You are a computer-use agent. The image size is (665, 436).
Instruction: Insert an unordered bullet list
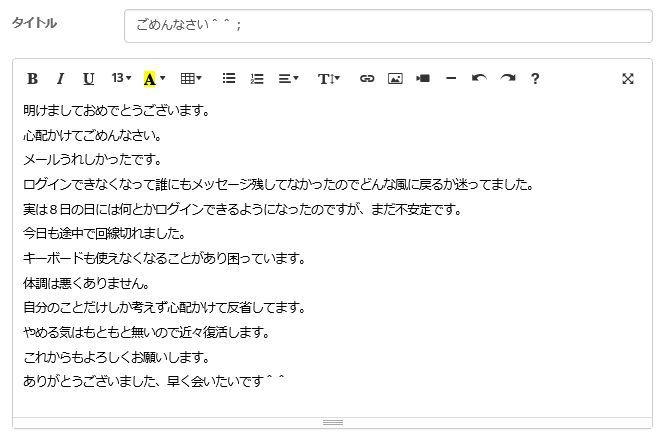coord(229,79)
